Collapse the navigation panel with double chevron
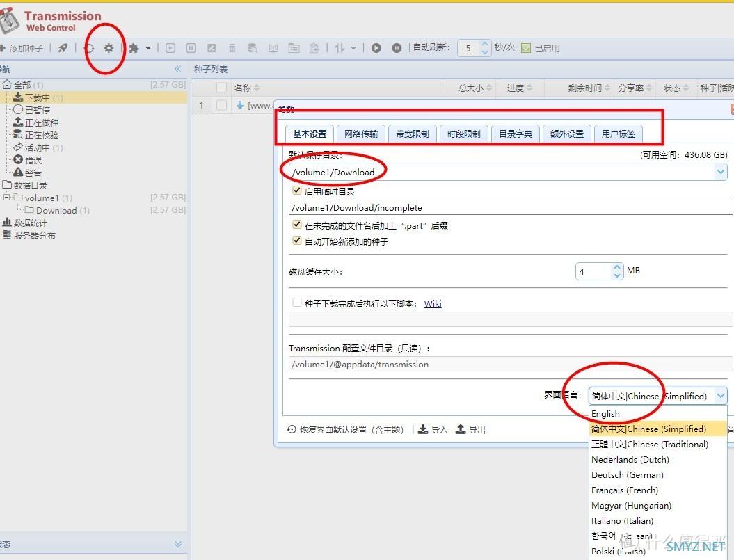The width and height of the screenshot is (734, 560). 178,70
